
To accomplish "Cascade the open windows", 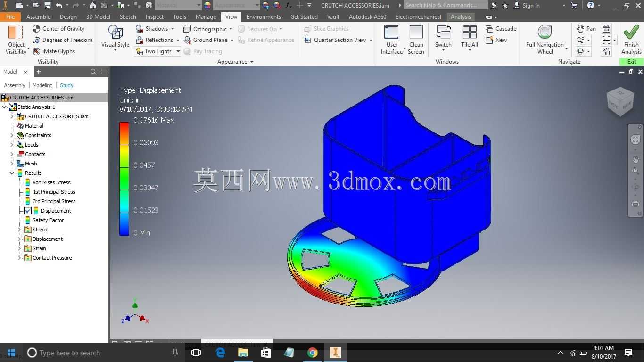I will [501, 29].
